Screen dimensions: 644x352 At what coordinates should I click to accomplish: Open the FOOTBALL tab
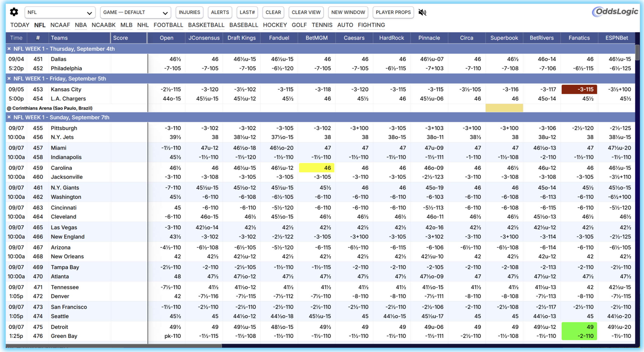coord(168,25)
